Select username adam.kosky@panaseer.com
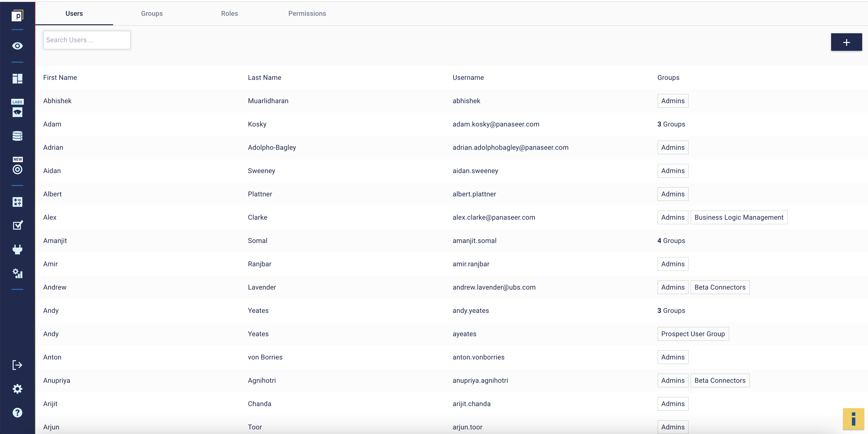Image resolution: width=868 pixels, height=434 pixels. (x=496, y=124)
